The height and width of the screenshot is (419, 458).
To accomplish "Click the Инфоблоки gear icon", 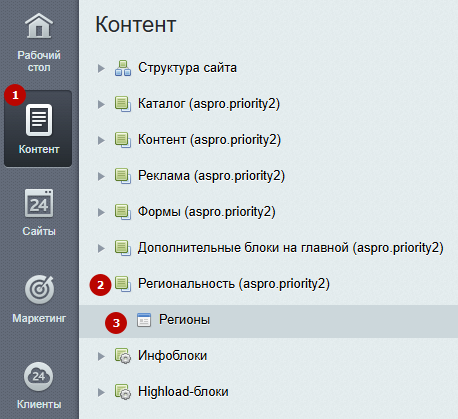I will tap(123, 356).
